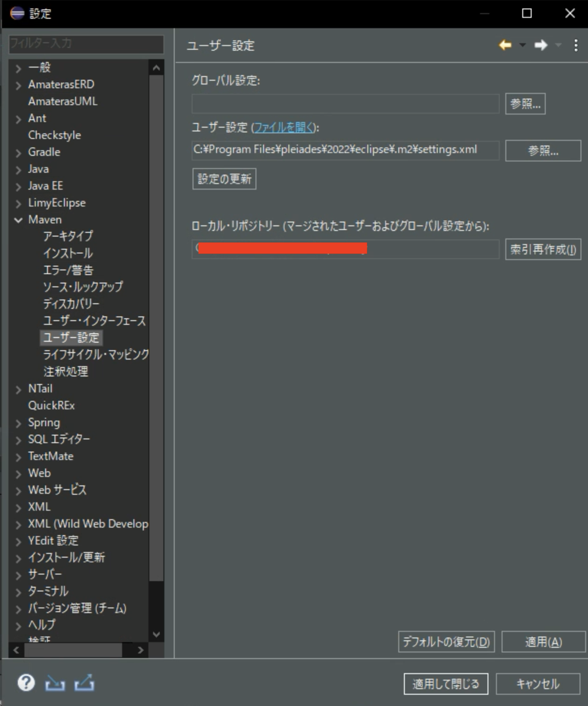This screenshot has height=706, width=588.
Task: Select ライフサイクル・マッピング under Maven
Action: pyautogui.click(x=95, y=354)
